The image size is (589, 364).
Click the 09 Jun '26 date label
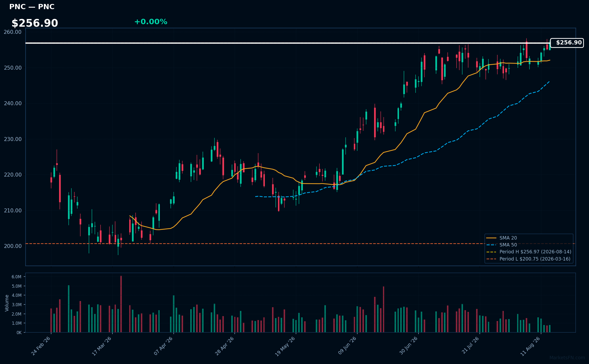347,346
